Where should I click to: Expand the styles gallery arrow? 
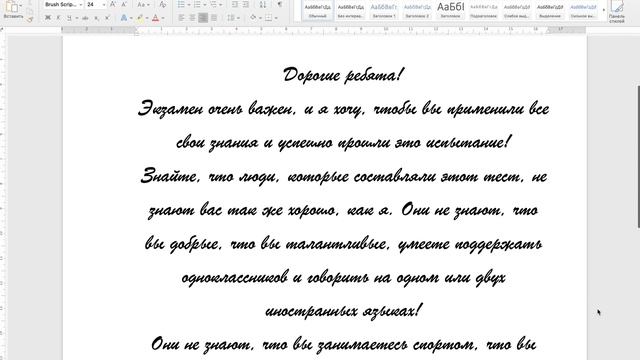(604, 11)
